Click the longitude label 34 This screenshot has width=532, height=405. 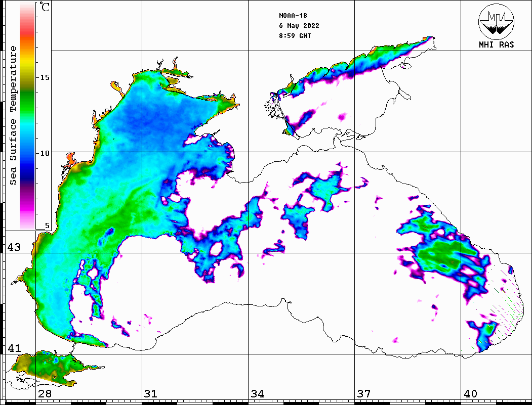(x=257, y=394)
